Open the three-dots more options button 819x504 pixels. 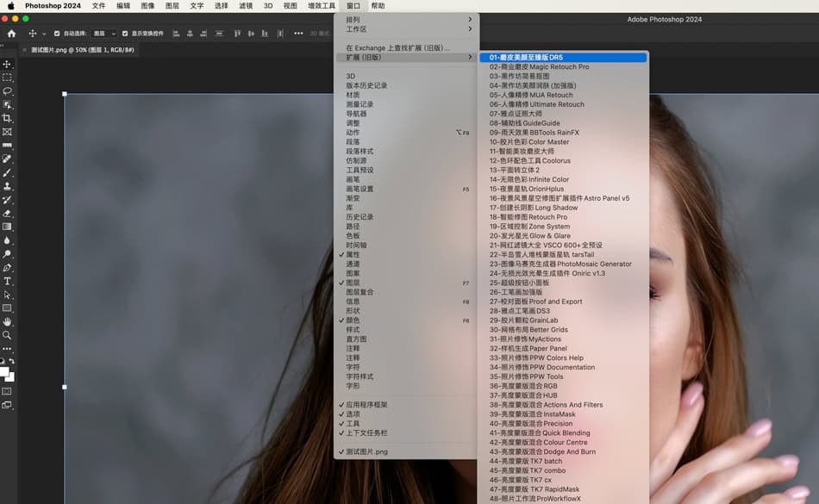coord(298,34)
